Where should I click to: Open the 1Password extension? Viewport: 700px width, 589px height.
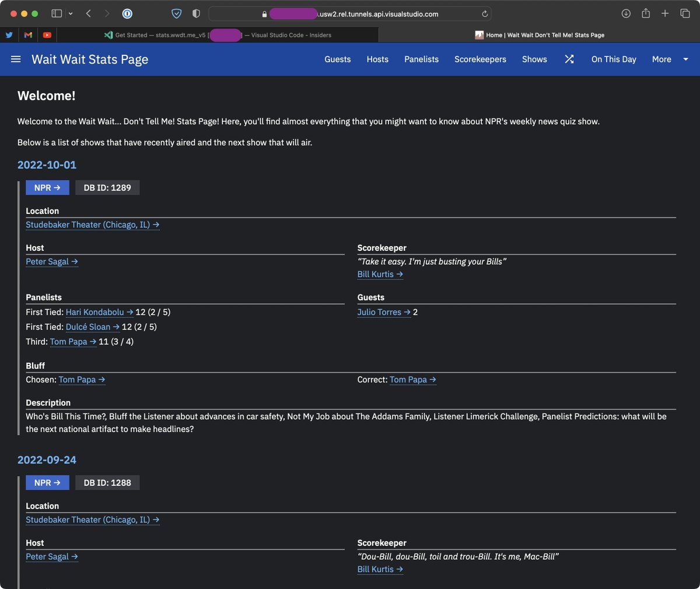click(127, 13)
